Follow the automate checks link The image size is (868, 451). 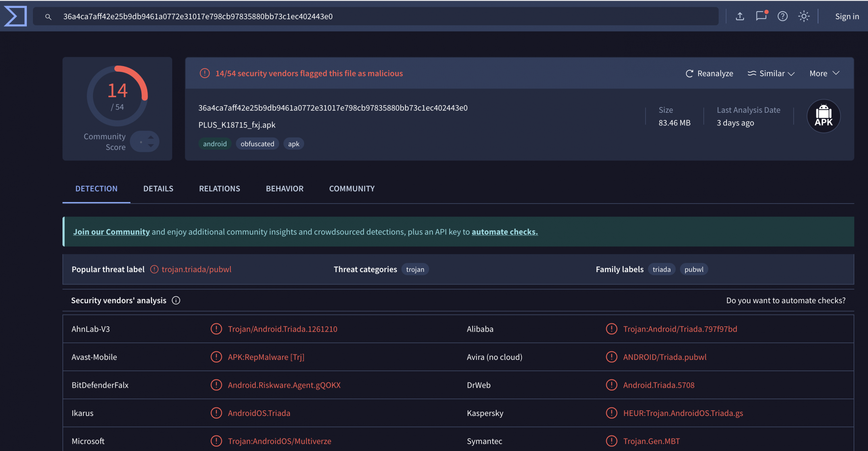(x=505, y=232)
